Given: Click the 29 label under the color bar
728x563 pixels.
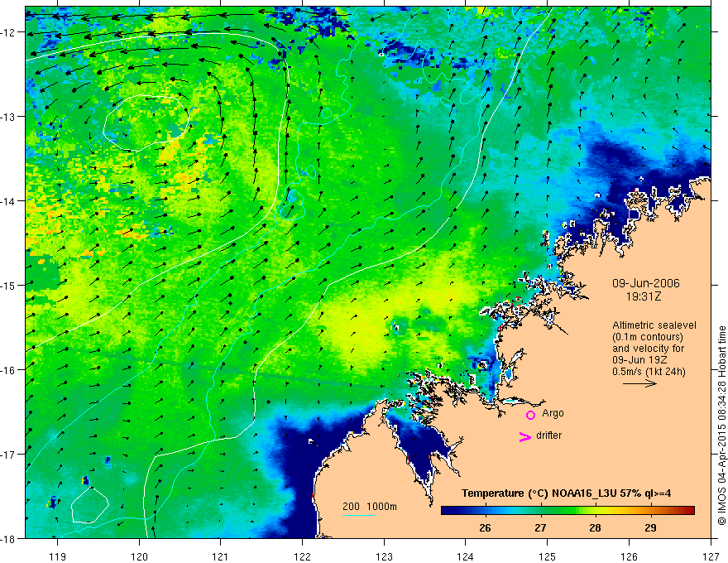Looking at the screenshot, I should tap(650, 527).
